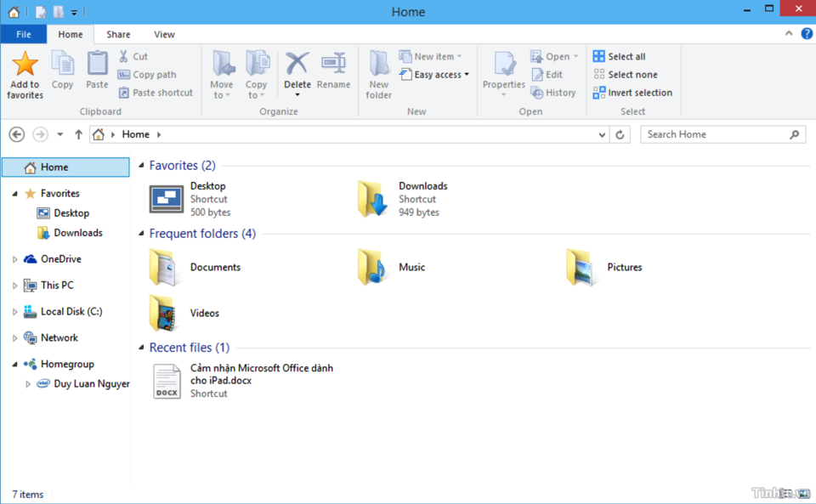Expand the This PC tree node
Viewport: 816px width, 504px height.
(x=15, y=285)
